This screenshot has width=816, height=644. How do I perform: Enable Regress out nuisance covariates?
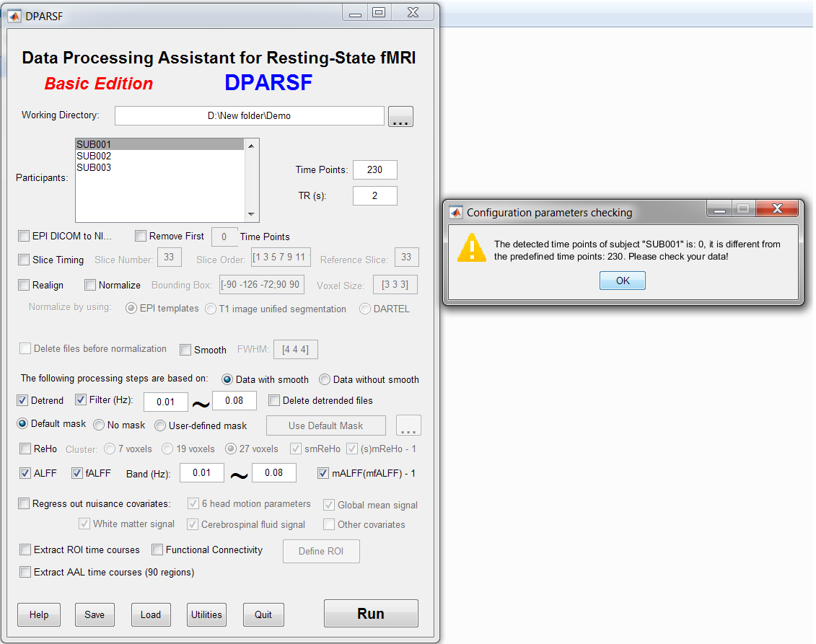(24, 503)
